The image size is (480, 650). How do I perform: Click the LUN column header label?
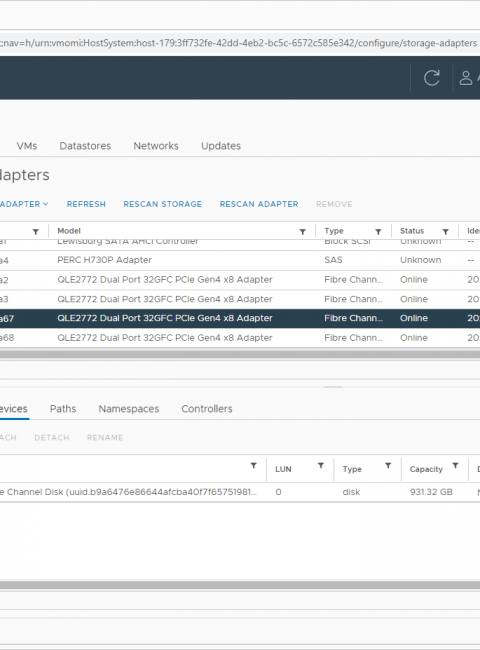(283, 469)
